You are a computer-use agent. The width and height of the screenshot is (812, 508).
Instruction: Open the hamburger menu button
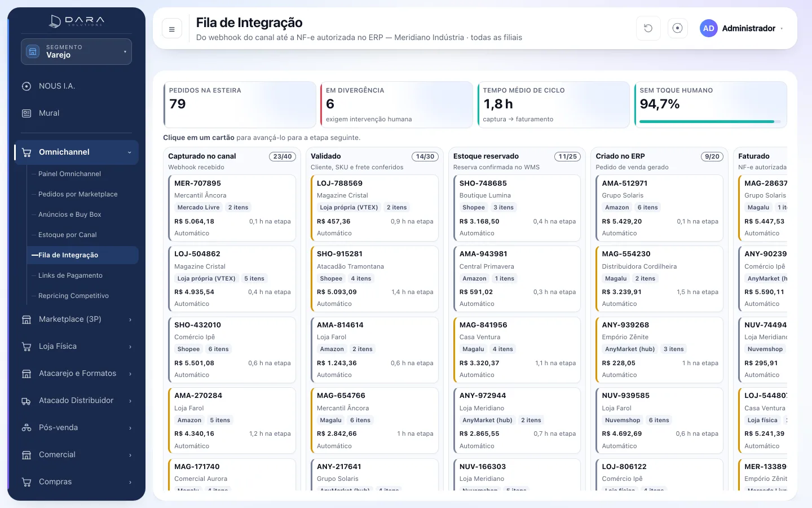point(172,29)
